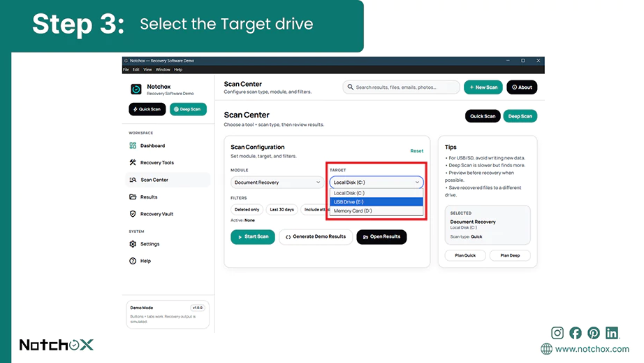Click the New Scan button
The height and width of the screenshot is (363, 644).
click(483, 87)
